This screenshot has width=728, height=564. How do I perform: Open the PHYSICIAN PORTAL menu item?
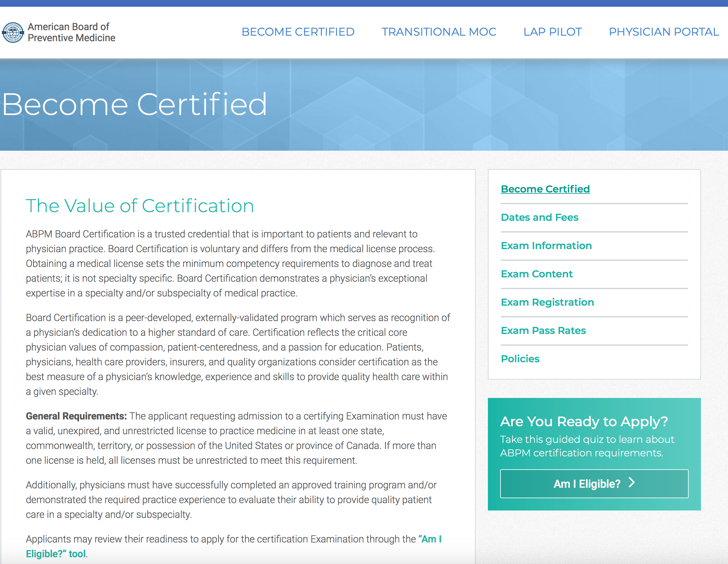click(x=664, y=32)
